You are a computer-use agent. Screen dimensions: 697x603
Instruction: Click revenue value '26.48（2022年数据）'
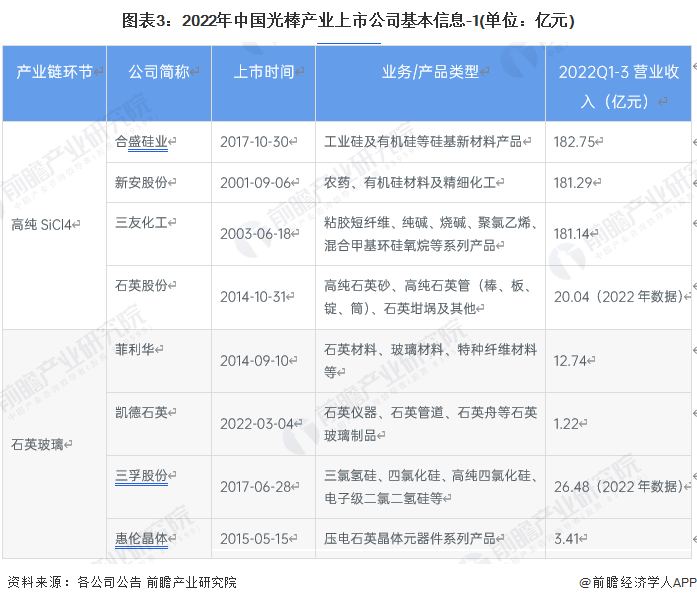pyautogui.click(x=618, y=487)
